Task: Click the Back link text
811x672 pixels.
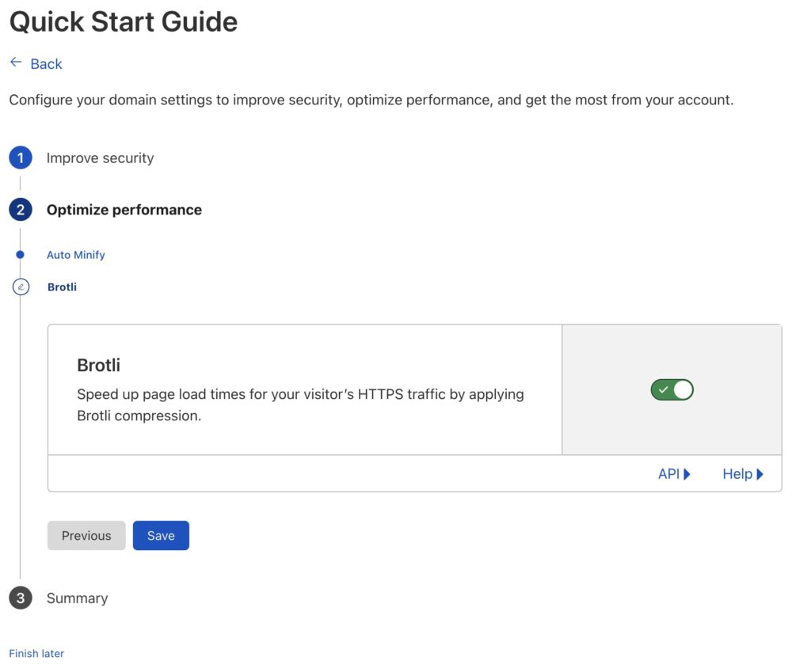Action: [46, 63]
